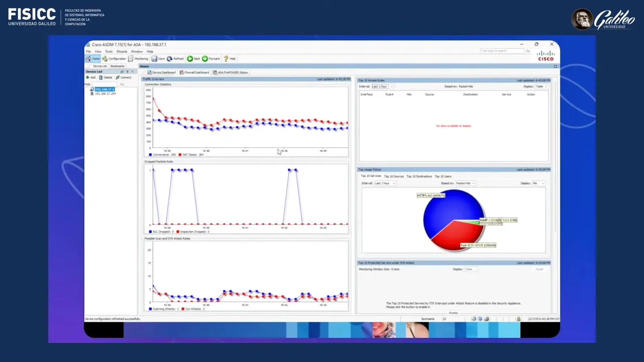Click the Find field in Device List
644x362 pixels.
pyautogui.click(x=105, y=84)
